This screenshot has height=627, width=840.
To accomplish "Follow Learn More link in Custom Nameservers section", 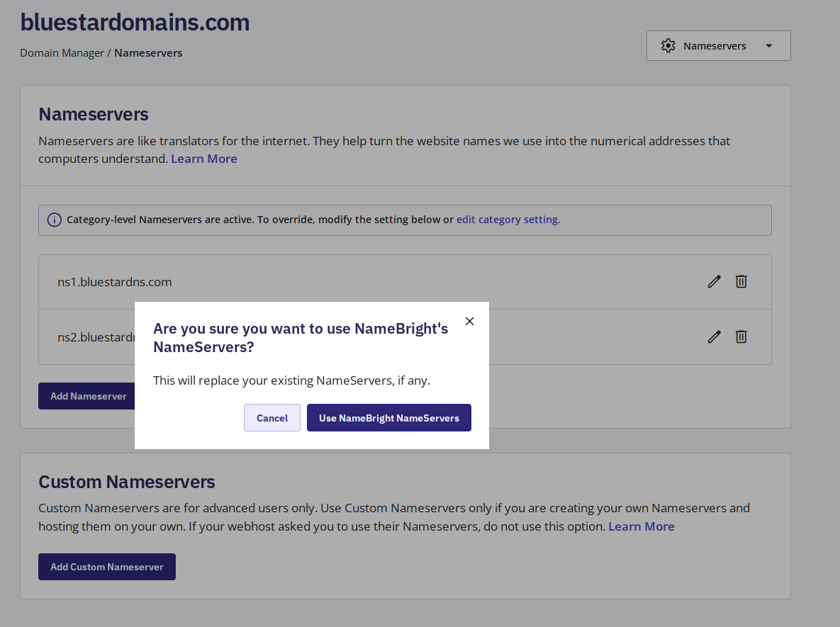I will pyautogui.click(x=641, y=526).
